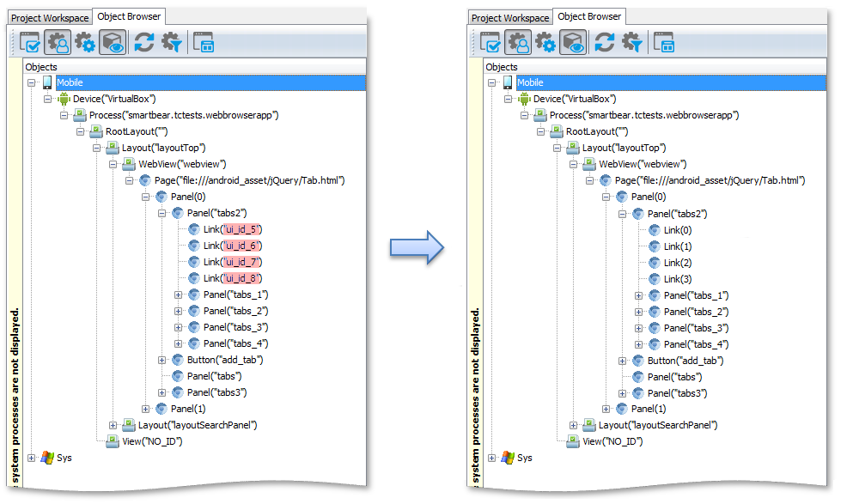Click the Windows Sys icon in left tree
Image resolution: width=859 pixels, height=504 pixels.
pyautogui.click(x=47, y=458)
